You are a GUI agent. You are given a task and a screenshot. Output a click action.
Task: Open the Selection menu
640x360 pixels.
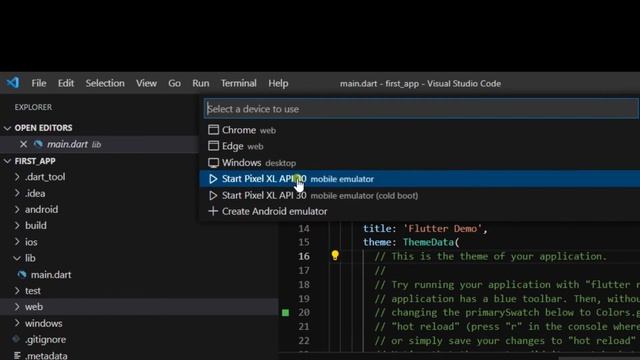(105, 83)
